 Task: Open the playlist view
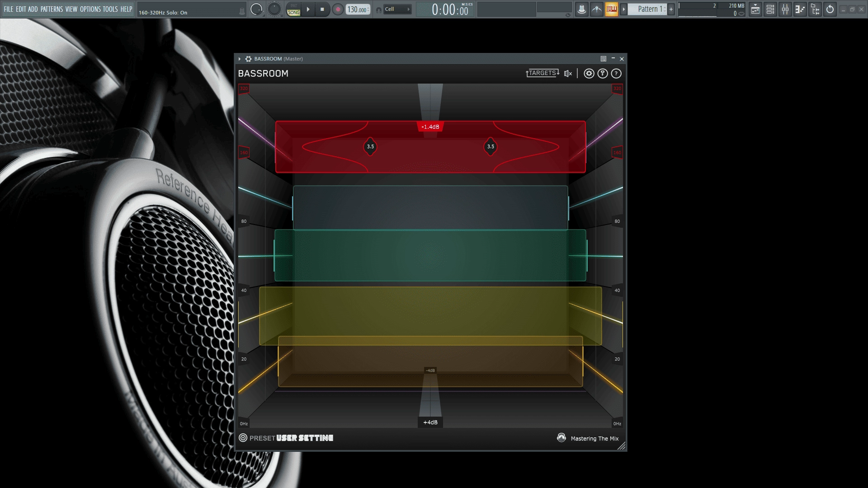(x=755, y=9)
